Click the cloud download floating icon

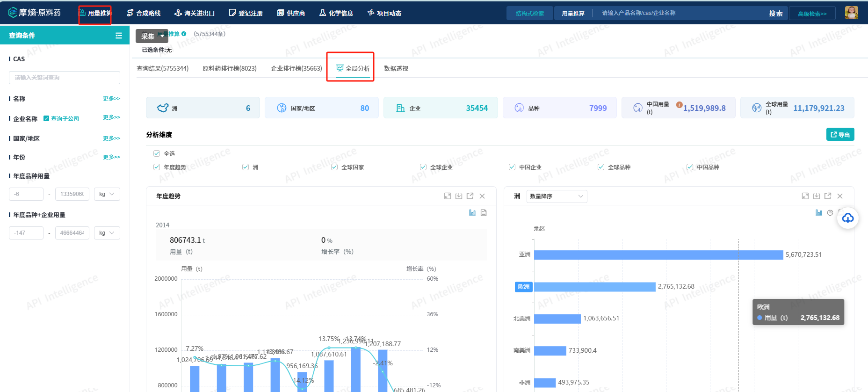(848, 218)
